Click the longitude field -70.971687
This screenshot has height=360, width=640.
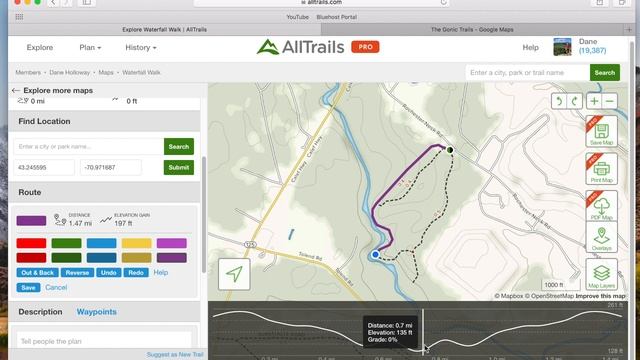point(111,167)
